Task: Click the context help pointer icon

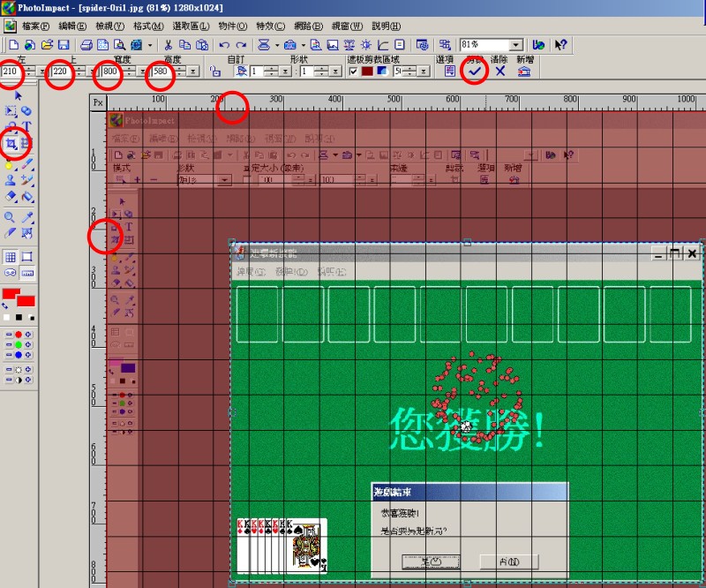Action: coord(560,45)
